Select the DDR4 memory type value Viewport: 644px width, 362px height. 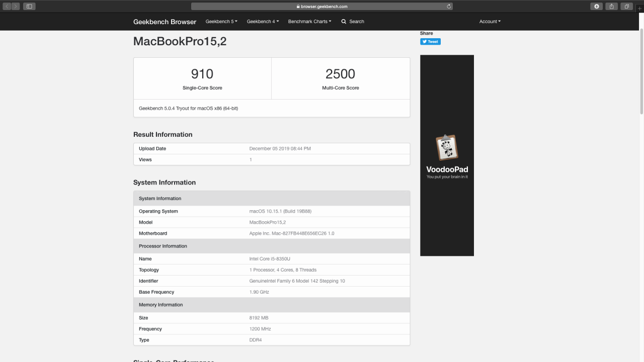coord(256,340)
